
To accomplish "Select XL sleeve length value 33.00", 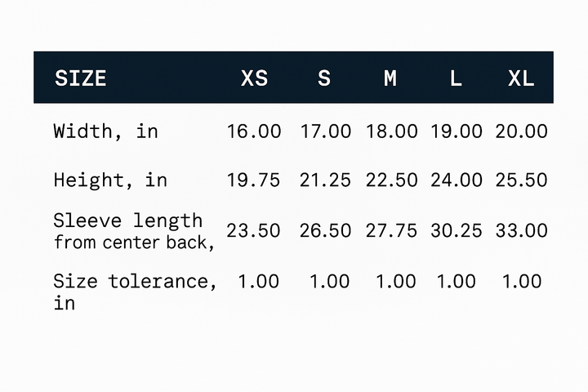I will tap(521, 230).
